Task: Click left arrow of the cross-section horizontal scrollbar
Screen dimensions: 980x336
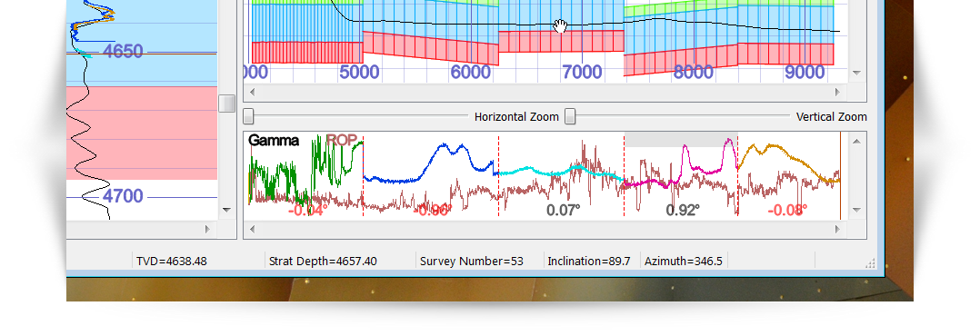Action: click(x=252, y=92)
